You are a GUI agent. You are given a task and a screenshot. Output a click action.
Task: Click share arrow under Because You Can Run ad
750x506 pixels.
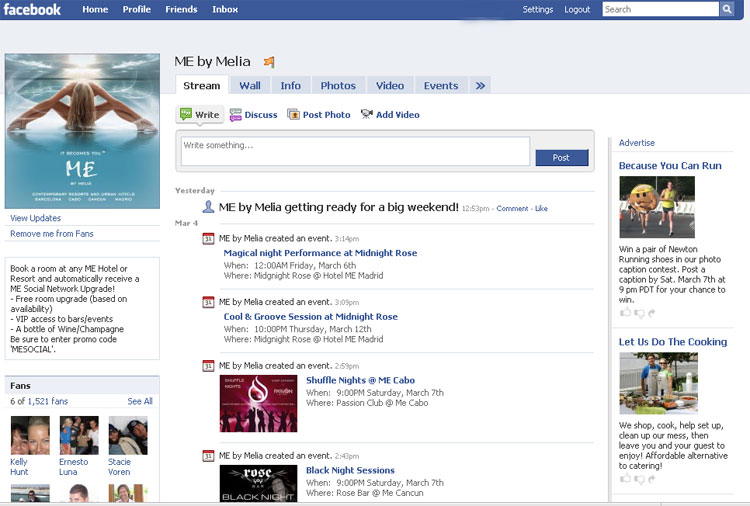651,313
